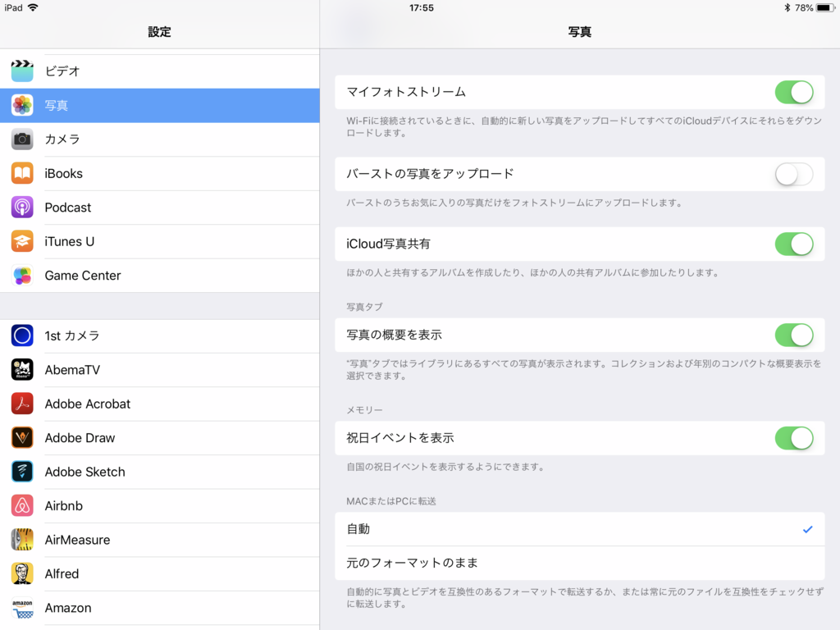
Task: Tap the Game Center icon
Action: (22, 276)
